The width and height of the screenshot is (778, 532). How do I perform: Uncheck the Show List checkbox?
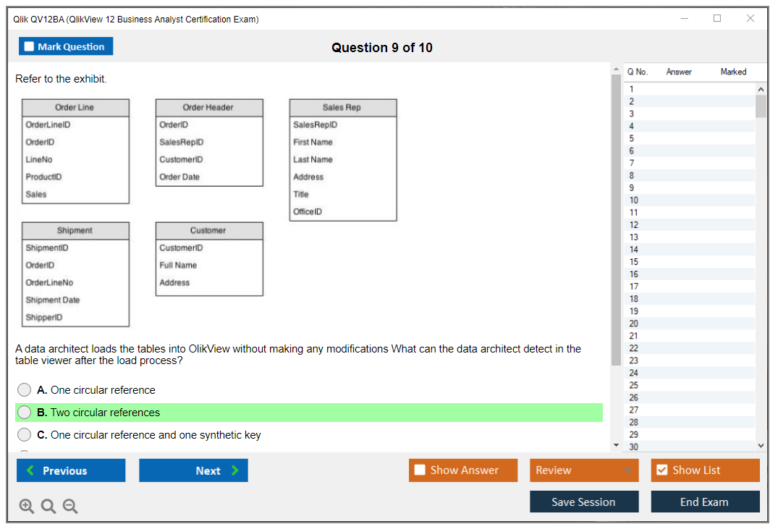pyautogui.click(x=661, y=470)
